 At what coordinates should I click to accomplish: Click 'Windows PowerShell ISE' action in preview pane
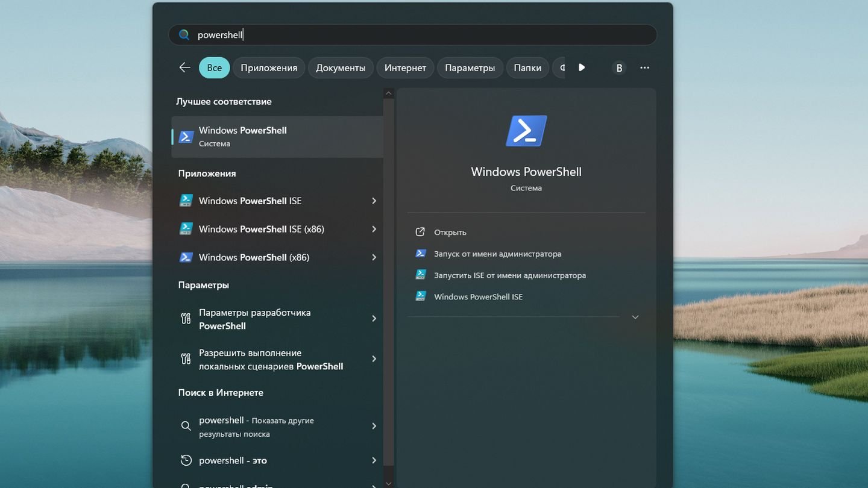(478, 296)
